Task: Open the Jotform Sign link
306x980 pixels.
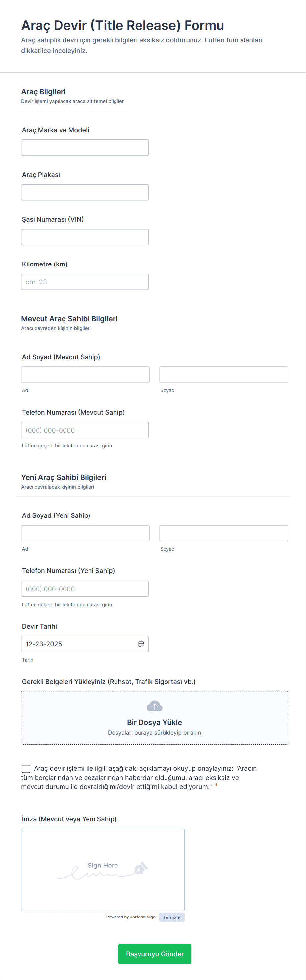Action: click(x=143, y=917)
